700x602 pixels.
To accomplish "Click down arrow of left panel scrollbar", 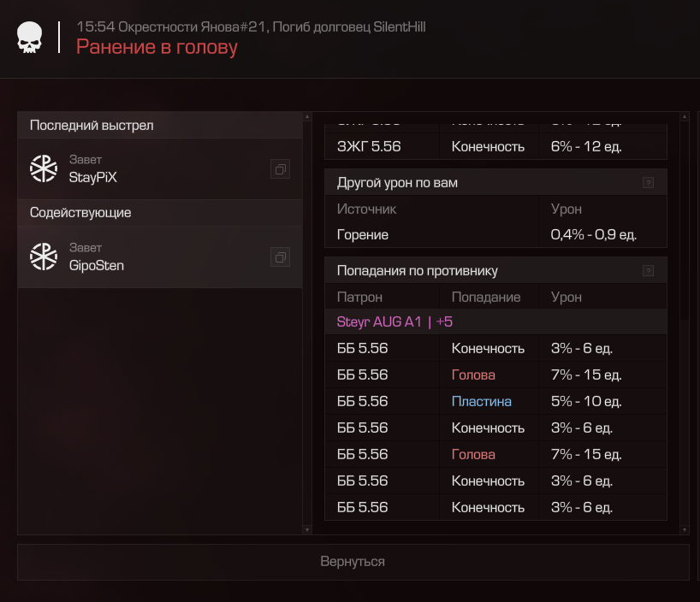I will point(306,530).
